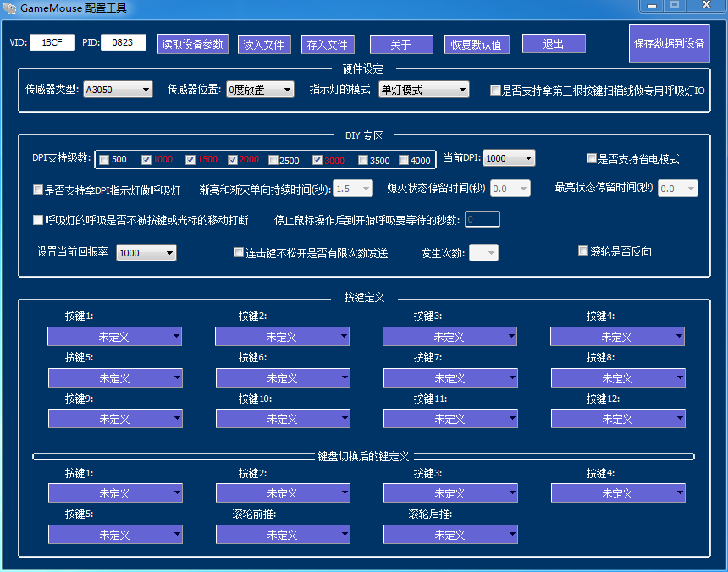Image resolution: width=728 pixels, height=572 pixels.
Task: Open the 读入文件 file loader
Action: (x=263, y=44)
